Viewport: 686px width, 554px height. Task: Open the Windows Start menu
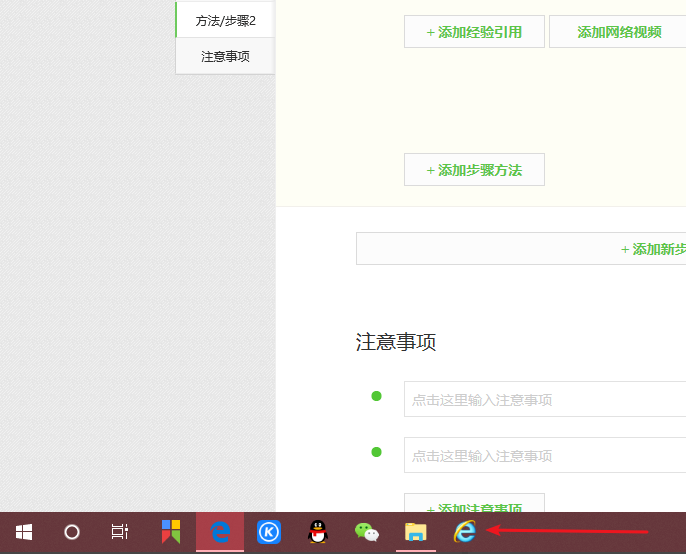coord(24,533)
